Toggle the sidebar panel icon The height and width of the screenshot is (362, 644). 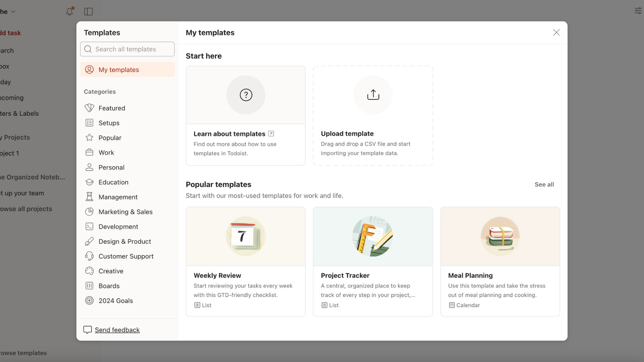[88, 12]
